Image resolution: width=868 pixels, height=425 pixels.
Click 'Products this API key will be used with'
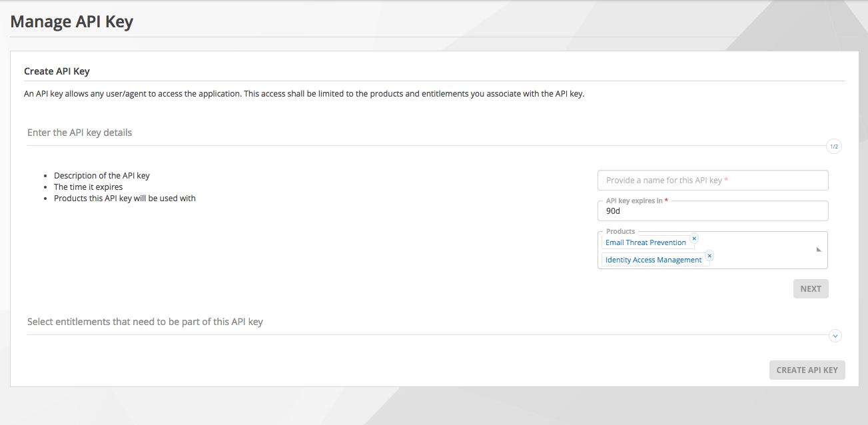click(125, 198)
